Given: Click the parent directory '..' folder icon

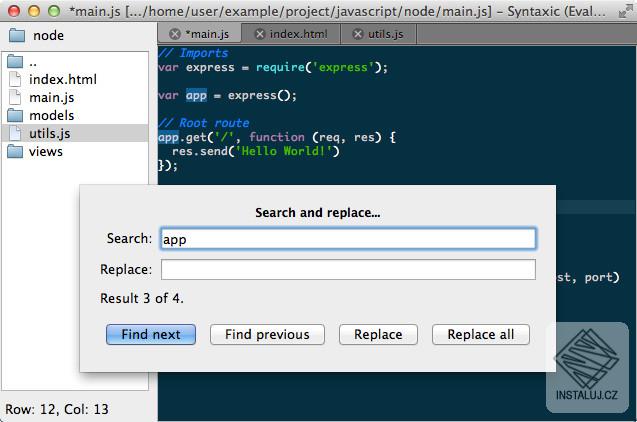Looking at the screenshot, I should pyautogui.click(x=15, y=61).
